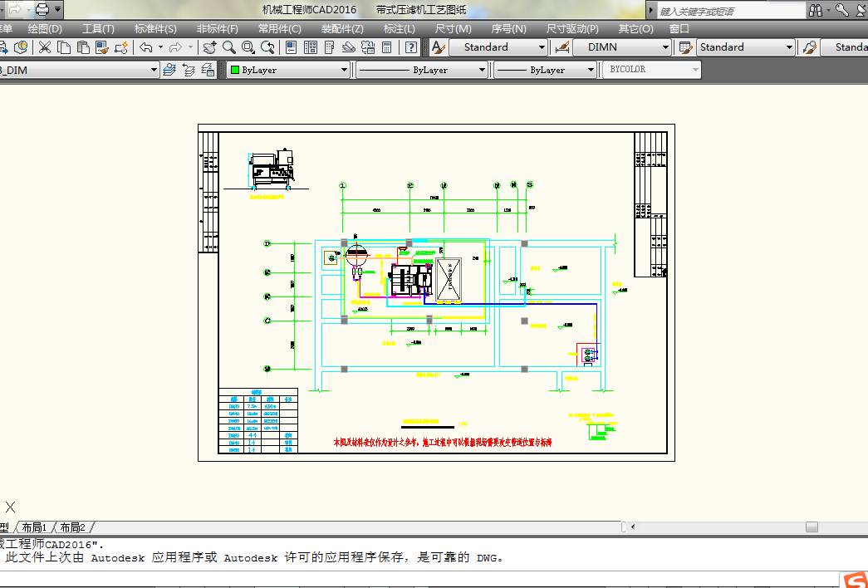Switch to the 布局1 layout tab

[x=34, y=527]
